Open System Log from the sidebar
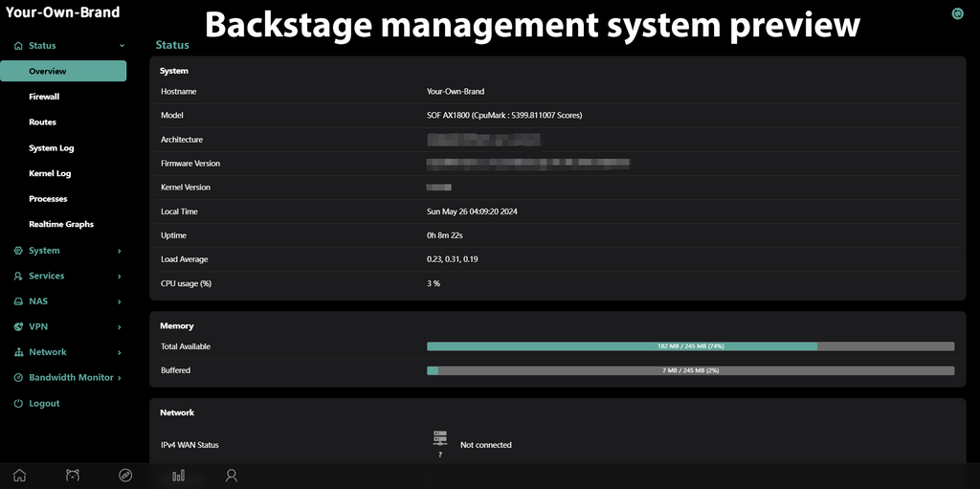 (51, 148)
